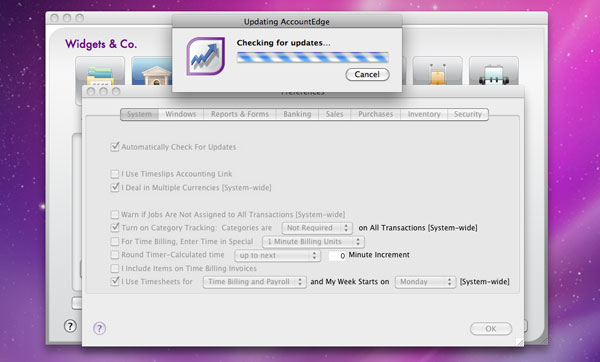Click the Checking for updates progress bar

(313, 57)
